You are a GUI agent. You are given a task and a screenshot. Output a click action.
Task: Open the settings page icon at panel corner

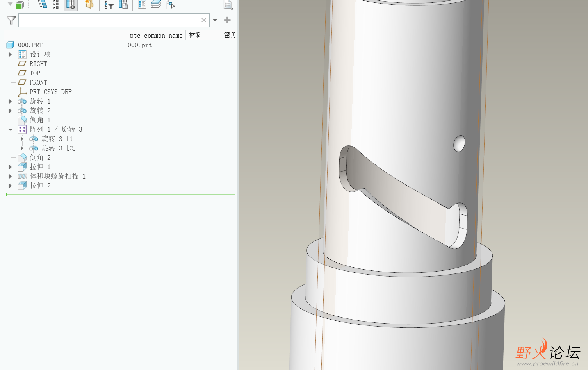[228, 5]
